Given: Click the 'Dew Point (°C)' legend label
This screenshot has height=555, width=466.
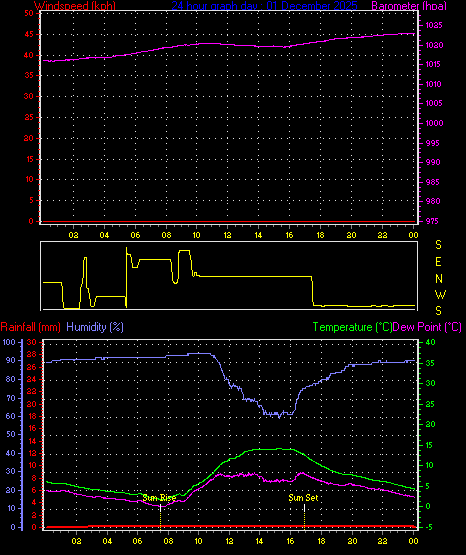Looking at the screenshot, I should click(427, 327).
